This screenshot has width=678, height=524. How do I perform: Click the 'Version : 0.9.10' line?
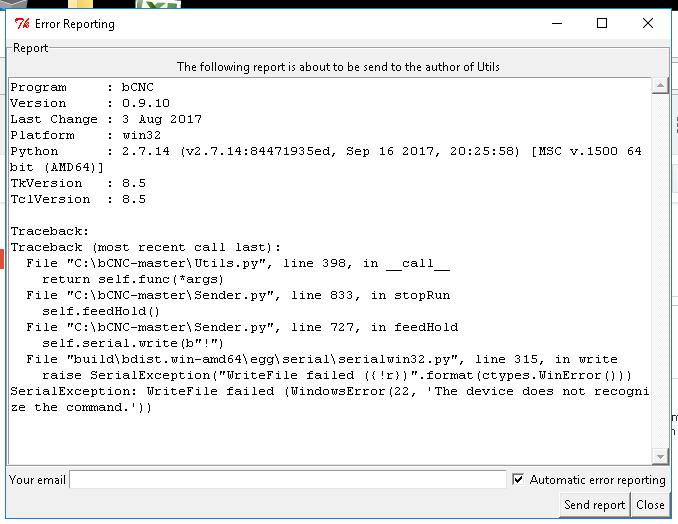click(90, 103)
